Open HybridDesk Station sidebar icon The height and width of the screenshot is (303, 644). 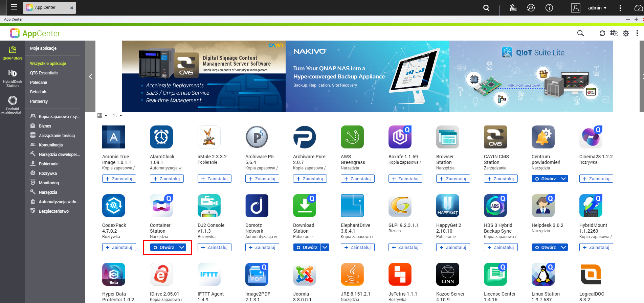(x=13, y=78)
